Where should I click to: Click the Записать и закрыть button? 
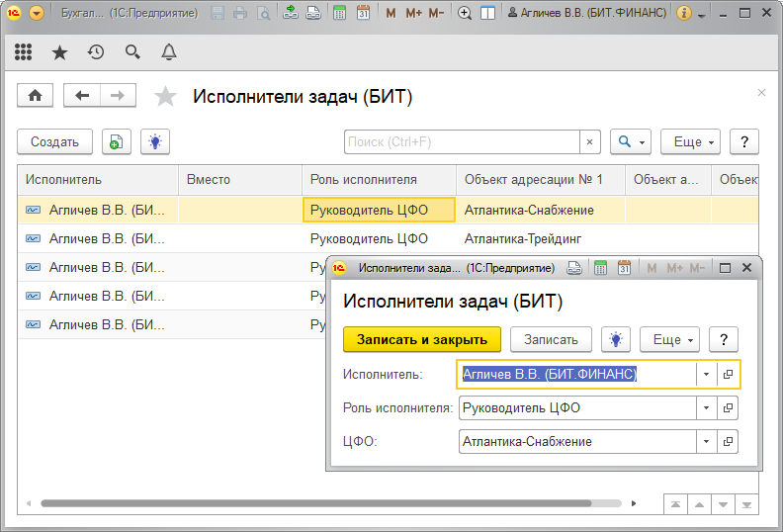422,339
